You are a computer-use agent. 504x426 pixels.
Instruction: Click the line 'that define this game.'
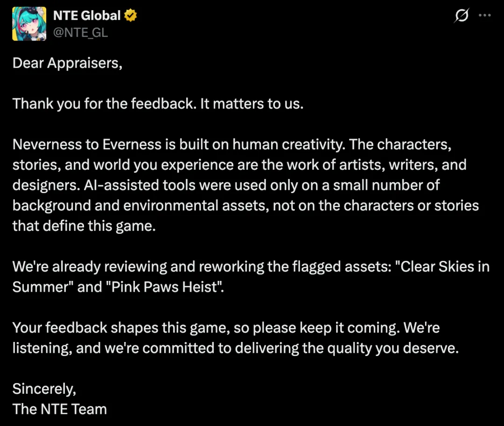84,226
